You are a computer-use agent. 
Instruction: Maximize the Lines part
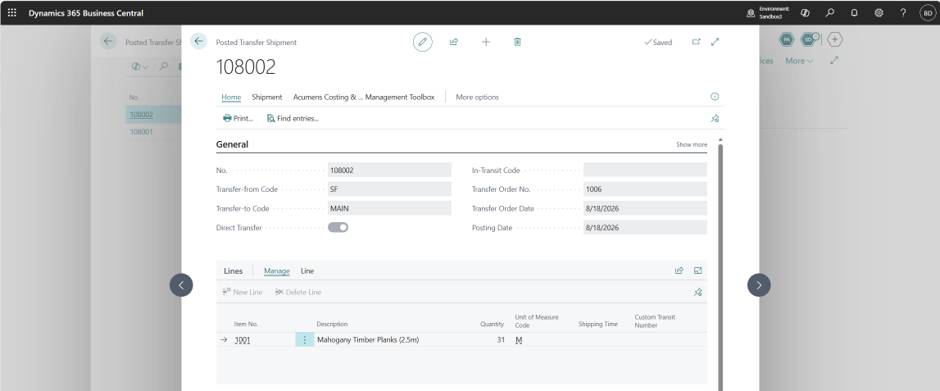click(x=698, y=270)
